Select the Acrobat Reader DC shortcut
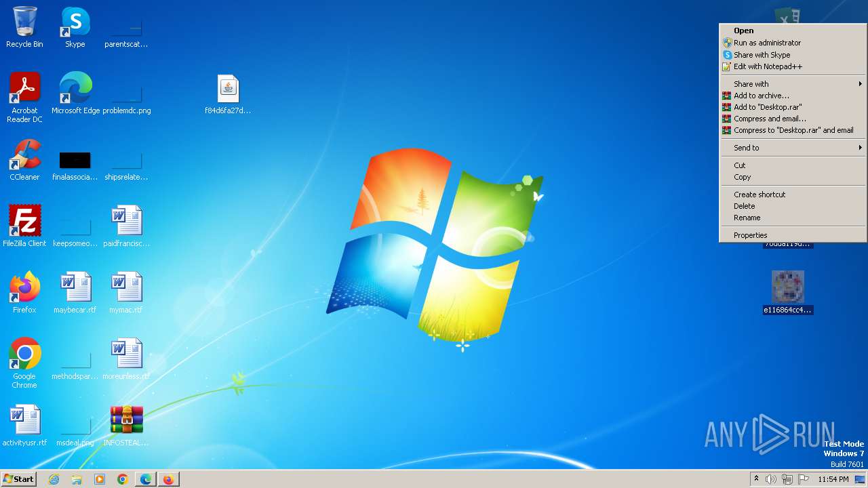 pos(24,98)
